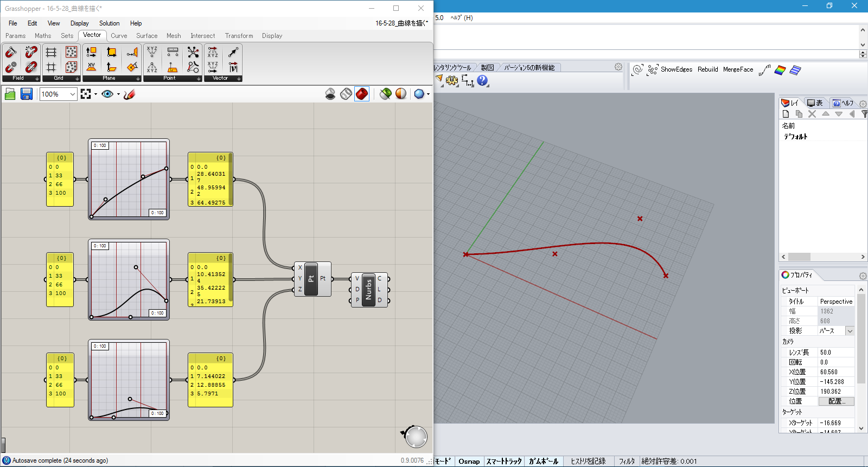The image size is (868, 467).
Task: Click the 配置... button
Action: click(x=836, y=401)
